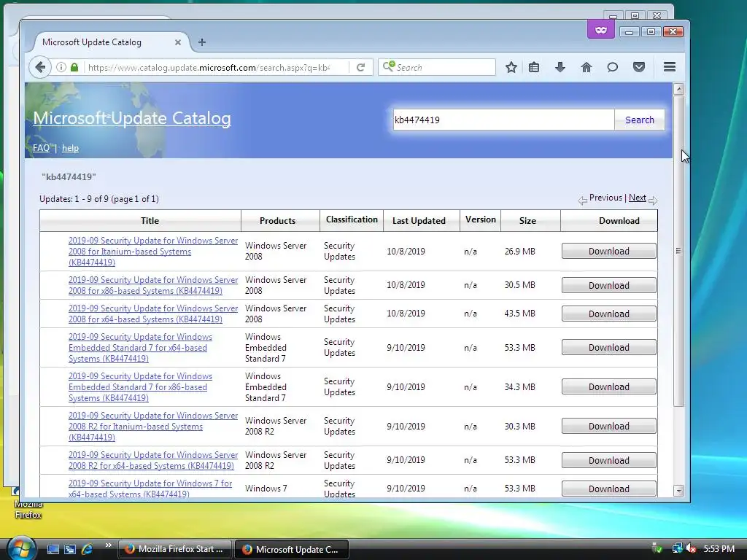747x560 pixels.
Task: Open Server 2008 R2 x64-based update link
Action: point(153,461)
